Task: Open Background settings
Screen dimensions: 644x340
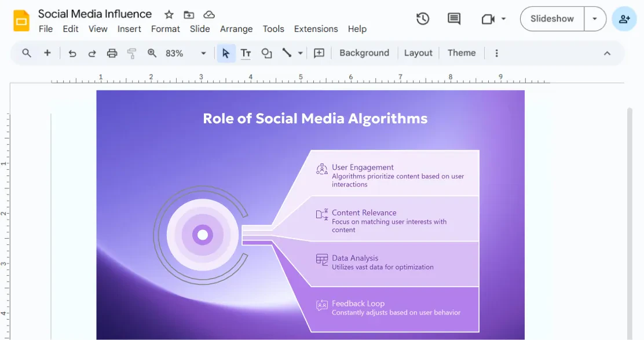Action: click(364, 53)
